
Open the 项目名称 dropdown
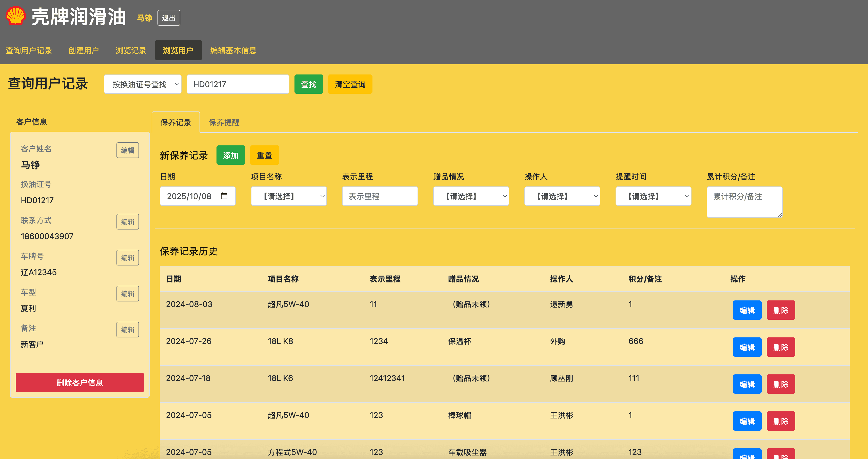289,196
